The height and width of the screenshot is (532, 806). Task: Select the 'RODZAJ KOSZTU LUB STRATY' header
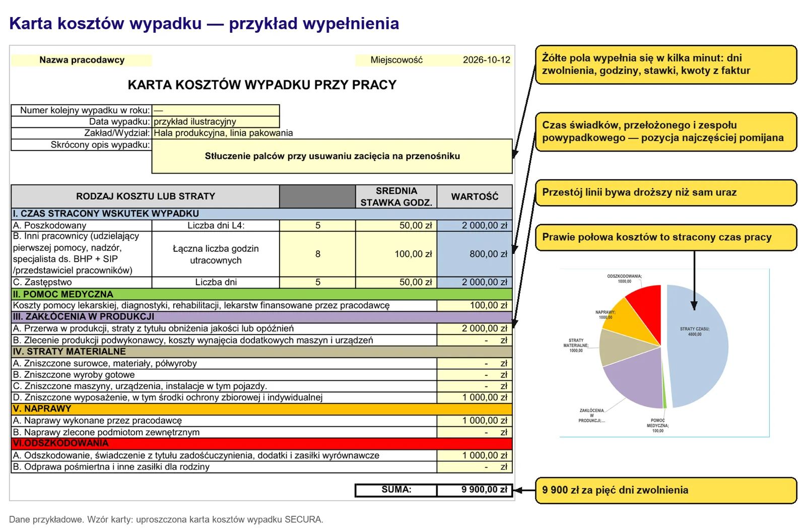point(146,196)
